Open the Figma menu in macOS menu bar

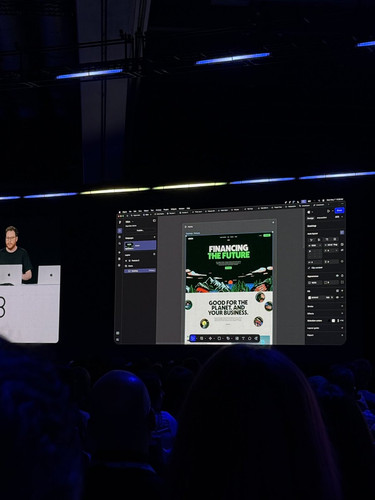[x=125, y=212]
